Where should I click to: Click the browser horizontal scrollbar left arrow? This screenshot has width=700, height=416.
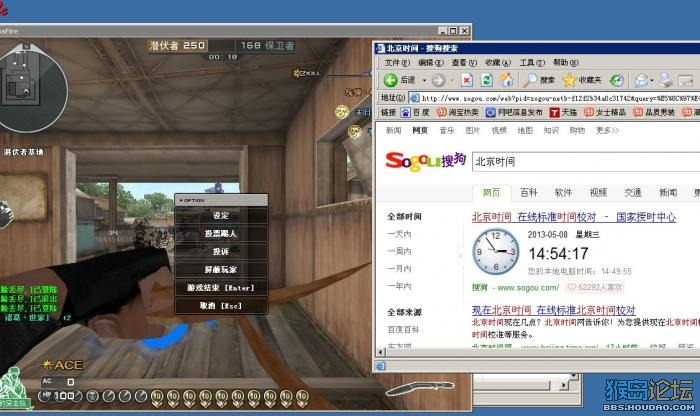point(380,352)
